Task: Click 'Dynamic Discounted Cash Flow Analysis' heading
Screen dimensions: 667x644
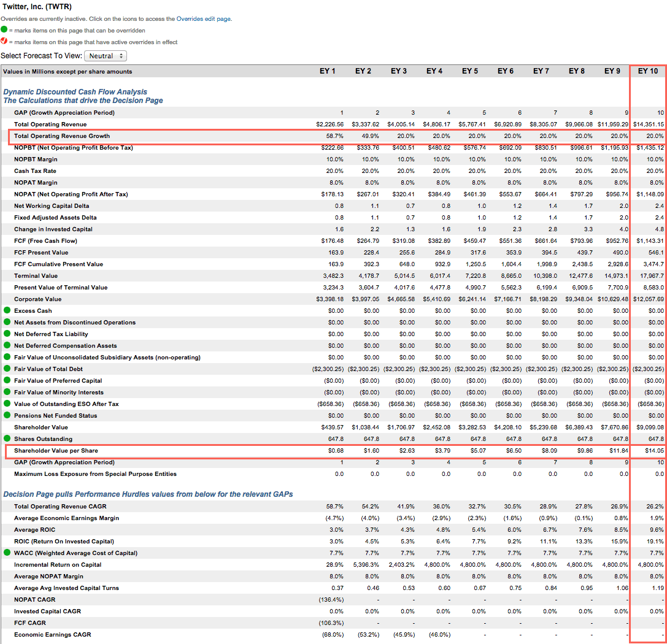Action: (75, 92)
